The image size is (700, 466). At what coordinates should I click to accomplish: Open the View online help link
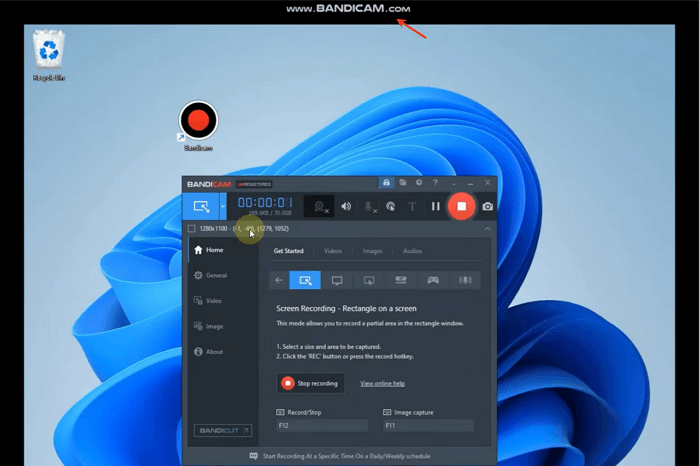click(x=383, y=383)
